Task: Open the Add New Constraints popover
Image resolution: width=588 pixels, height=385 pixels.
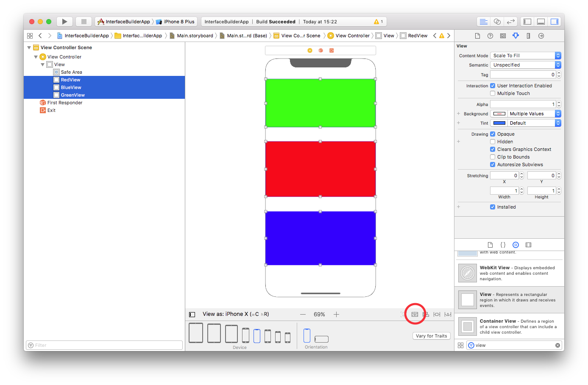Action: [x=437, y=314]
